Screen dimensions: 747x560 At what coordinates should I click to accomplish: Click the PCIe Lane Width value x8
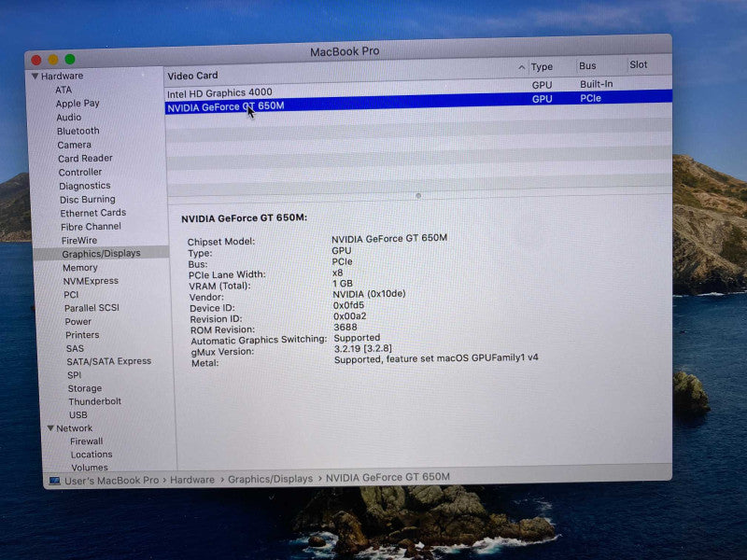(x=337, y=273)
